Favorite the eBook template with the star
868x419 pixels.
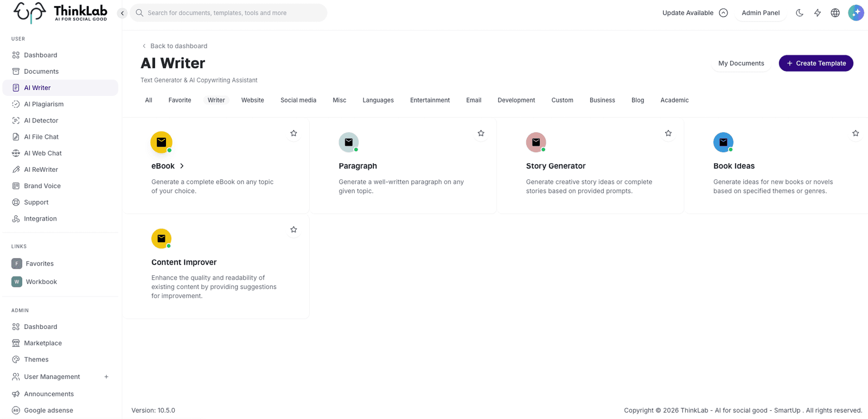(x=293, y=133)
